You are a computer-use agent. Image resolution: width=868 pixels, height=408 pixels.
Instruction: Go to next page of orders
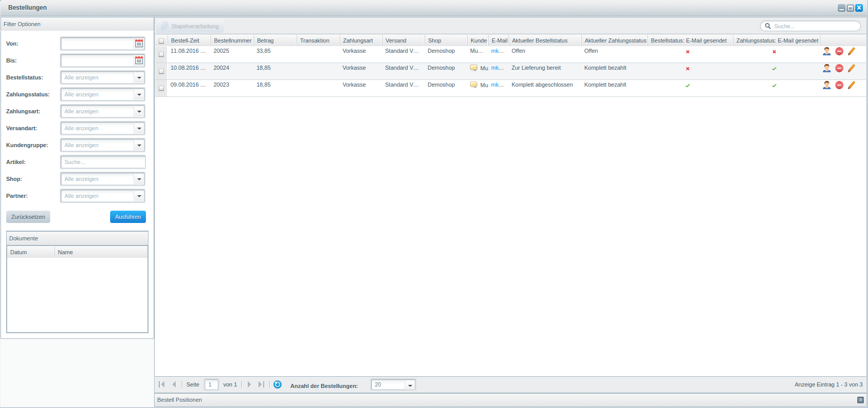(249, 384)
